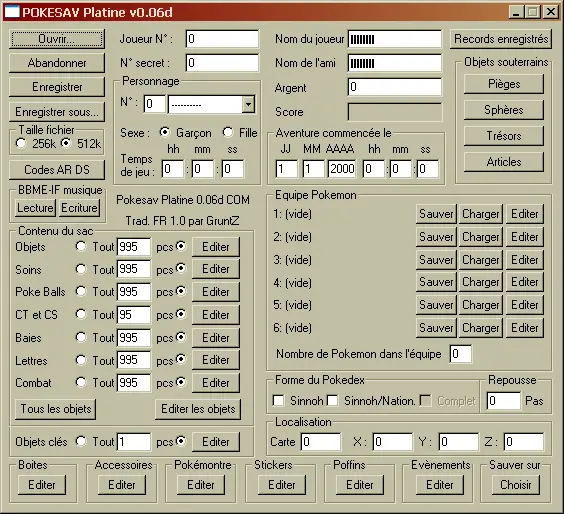Select Tout radio for Baies
Screen dimensions: 564x514
pos(81,337)
